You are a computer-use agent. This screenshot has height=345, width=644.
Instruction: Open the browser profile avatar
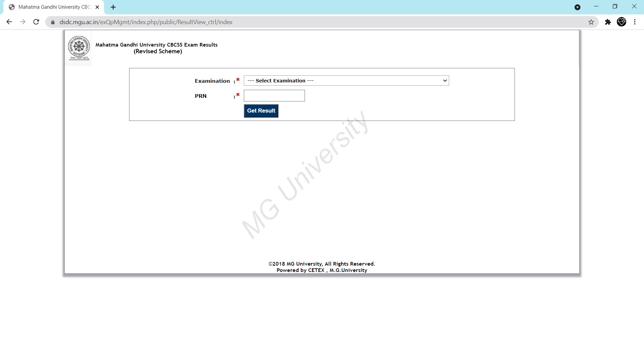(x=622, y=22)
